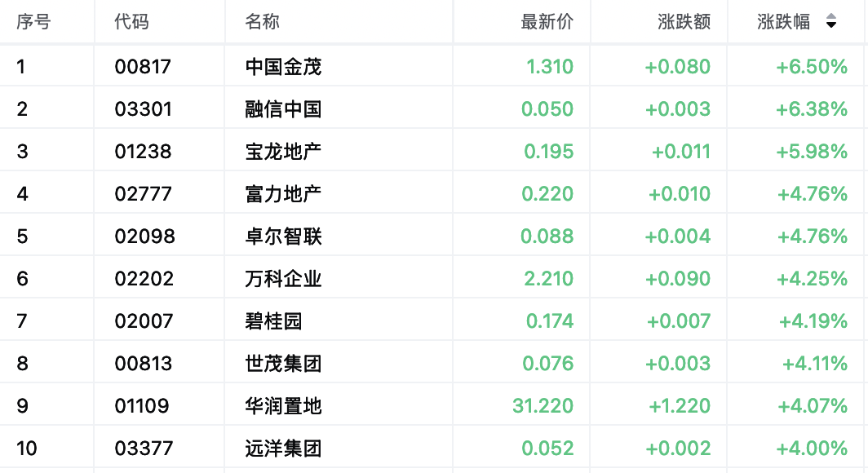The image size is (868, 473).
Task: Open stock 碧桂园
Action: (273, 320)
